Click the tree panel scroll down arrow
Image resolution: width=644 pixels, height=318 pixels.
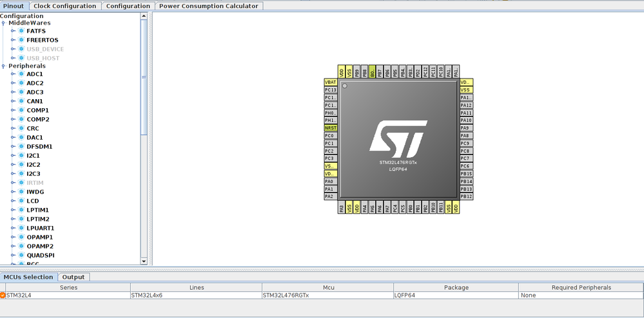(144, 261)
